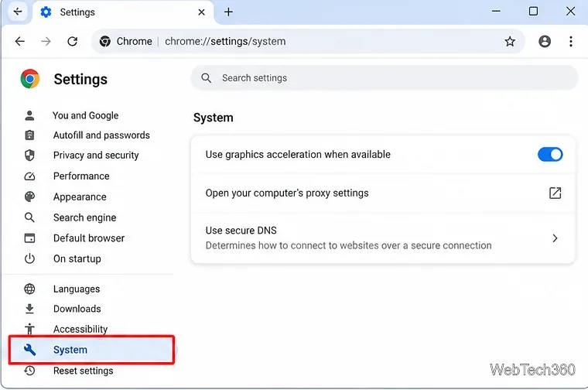Viewport: 588px width, 390px height.
Task: Click the On startup power icon
Action: click(x=29, y=258)
